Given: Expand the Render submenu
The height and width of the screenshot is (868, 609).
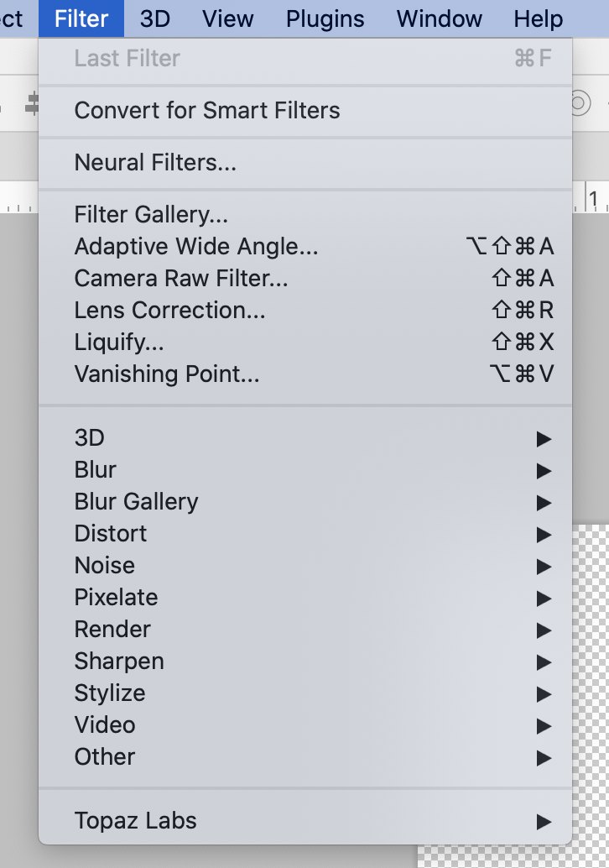Looking at the screenshot, I should (305, 630).
